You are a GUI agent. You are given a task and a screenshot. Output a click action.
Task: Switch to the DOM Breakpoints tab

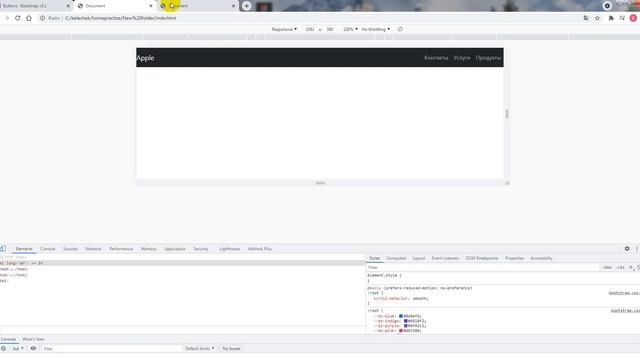(482, 258)
